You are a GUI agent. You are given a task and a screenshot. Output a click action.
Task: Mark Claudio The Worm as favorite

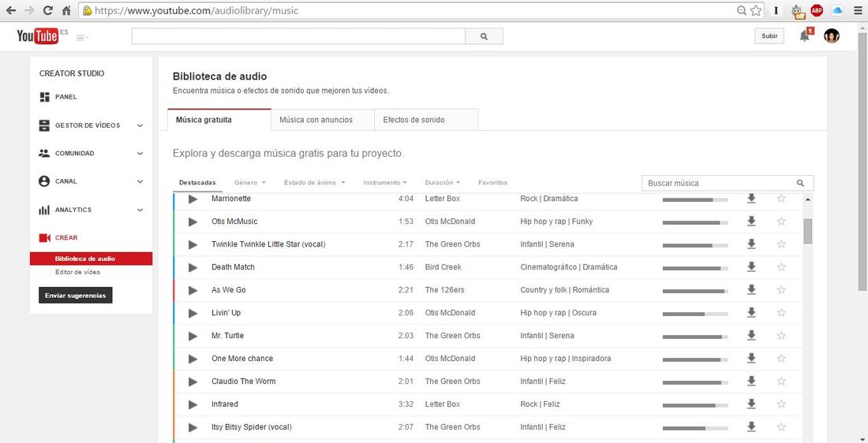tap(781, 381)
